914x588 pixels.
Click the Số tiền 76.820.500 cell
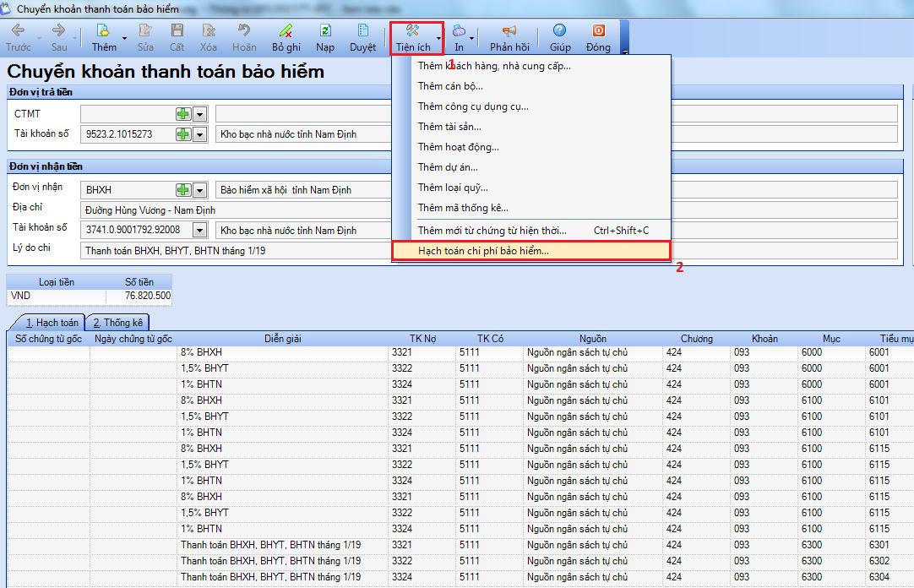(139, 296)
